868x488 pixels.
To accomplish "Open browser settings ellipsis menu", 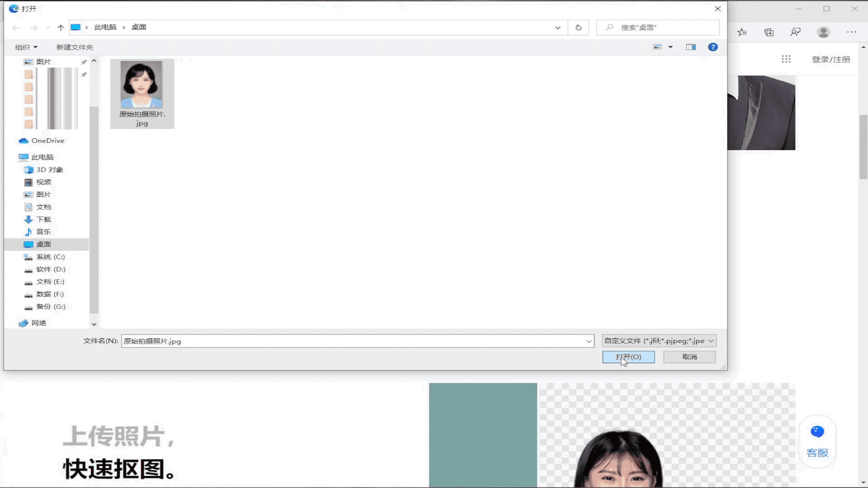I will tap(851, 32).
